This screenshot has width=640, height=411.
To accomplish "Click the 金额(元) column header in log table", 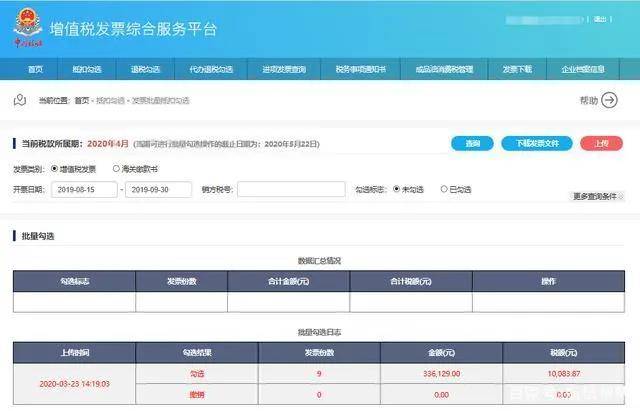I will pos(442,353).
